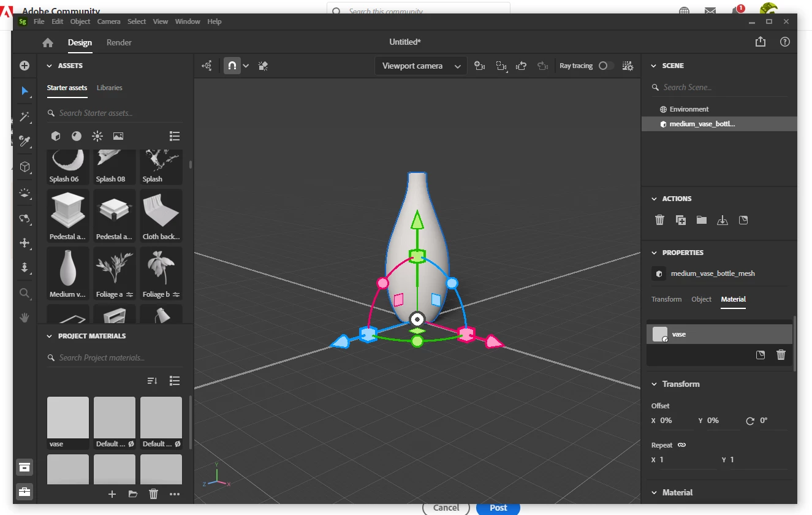Switch to the Libraries tab

[x=110, y=88]
